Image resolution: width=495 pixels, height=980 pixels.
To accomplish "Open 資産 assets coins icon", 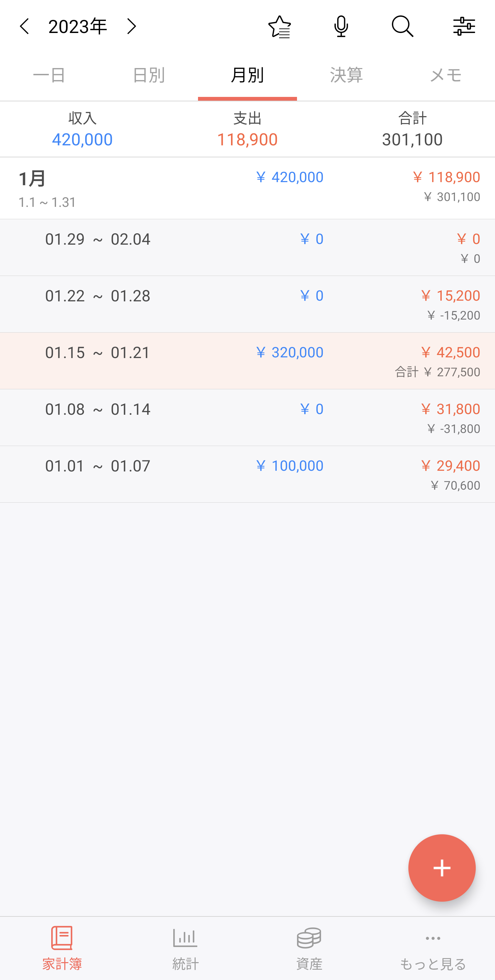I will pos(309,948).
